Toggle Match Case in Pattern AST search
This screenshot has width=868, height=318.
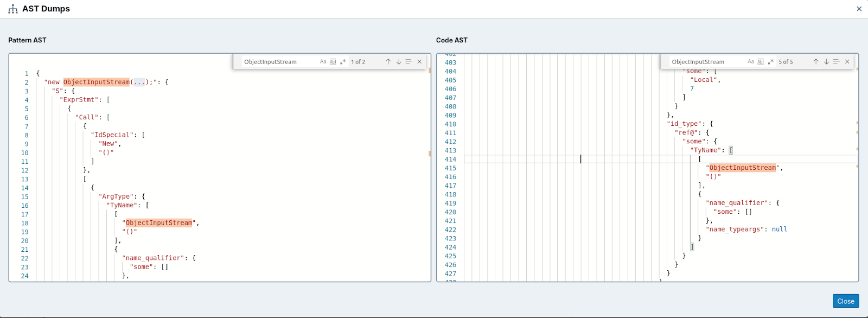pyautogui.click(x=323, y=62)
